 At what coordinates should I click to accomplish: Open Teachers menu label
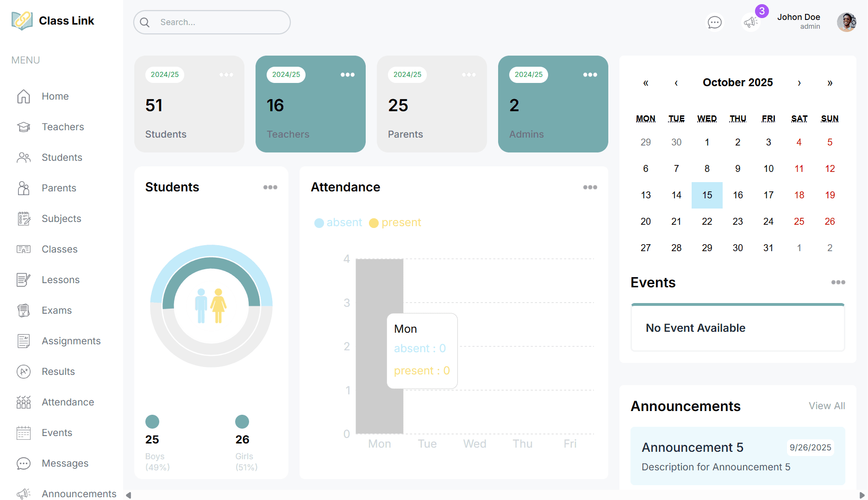point(63,127)
